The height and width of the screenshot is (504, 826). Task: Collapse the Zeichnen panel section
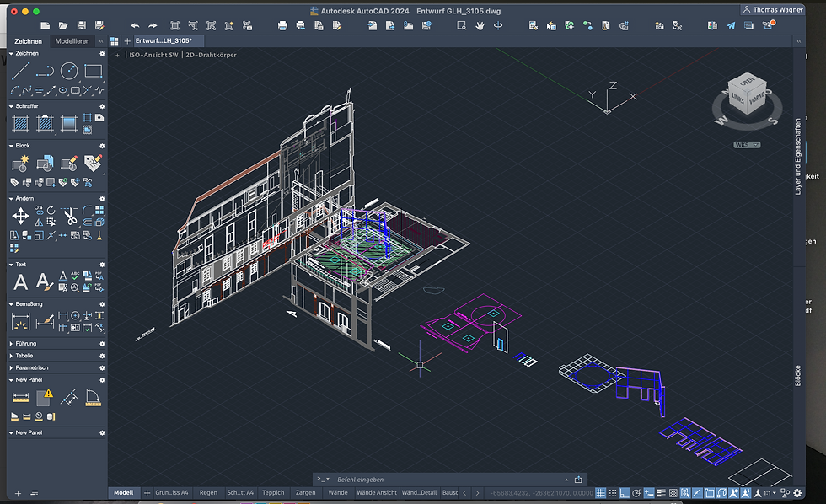coord(11,53)
